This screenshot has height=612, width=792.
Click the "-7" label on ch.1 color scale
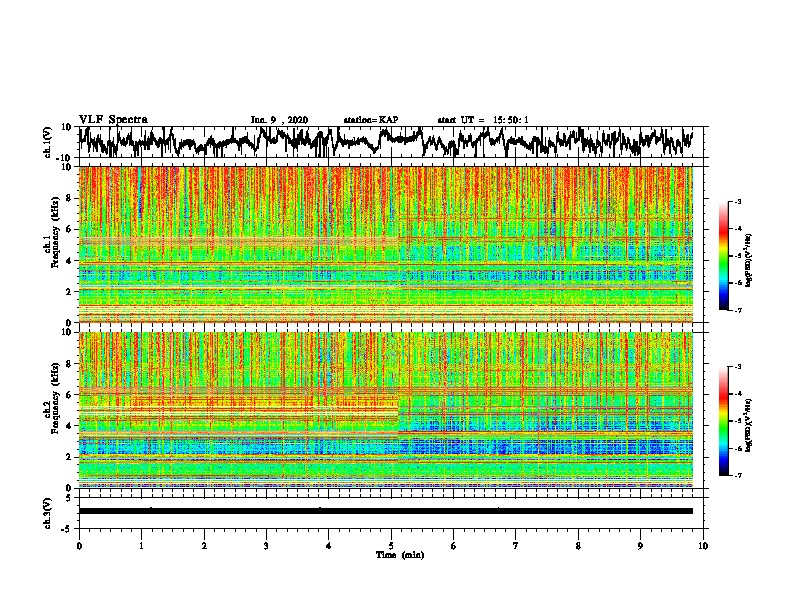[x=737, y=310]
